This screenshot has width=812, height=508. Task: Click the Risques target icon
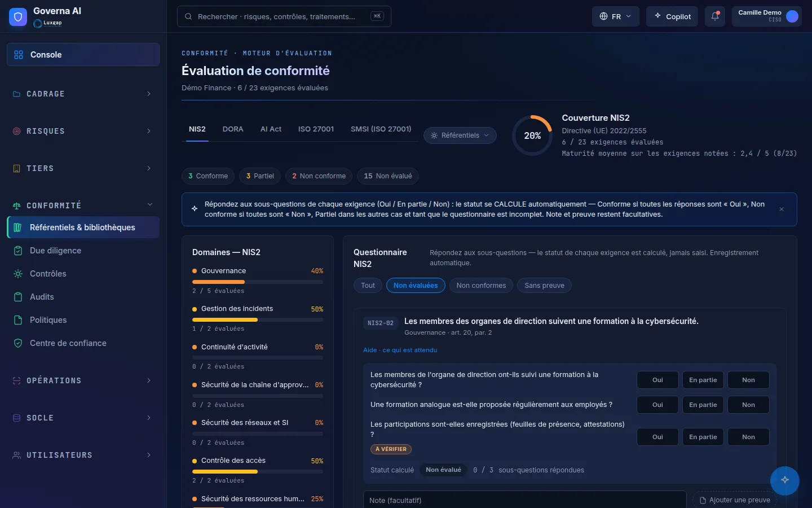tap(16, 131)
